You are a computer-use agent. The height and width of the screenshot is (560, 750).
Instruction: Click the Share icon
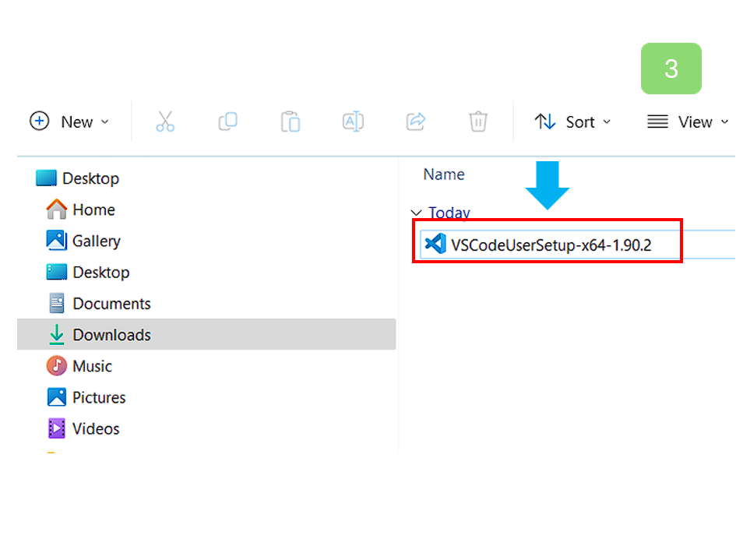coord(416,122)
